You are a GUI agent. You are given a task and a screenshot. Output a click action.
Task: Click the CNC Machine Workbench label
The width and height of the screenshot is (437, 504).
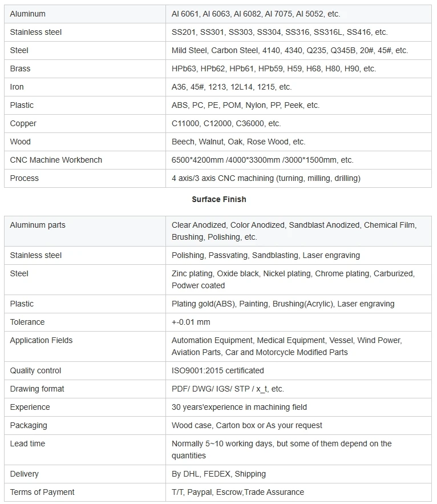tap(56, 160)
